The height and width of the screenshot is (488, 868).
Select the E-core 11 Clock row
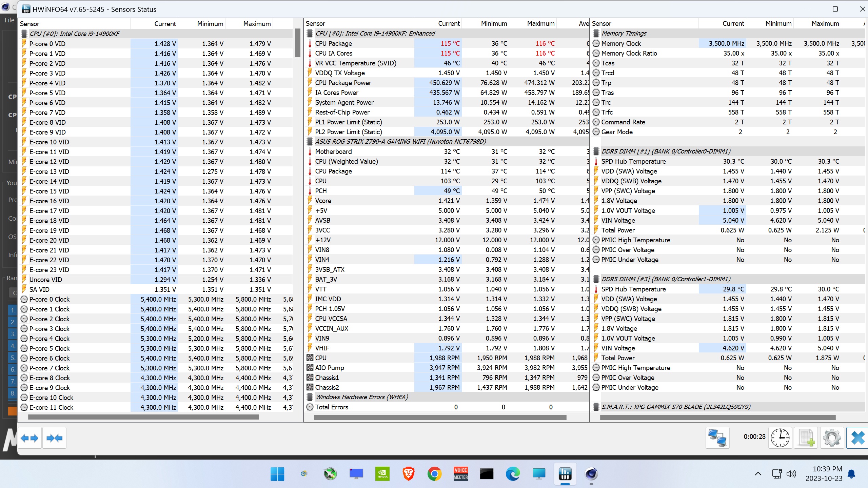click(x=156, y=407)
